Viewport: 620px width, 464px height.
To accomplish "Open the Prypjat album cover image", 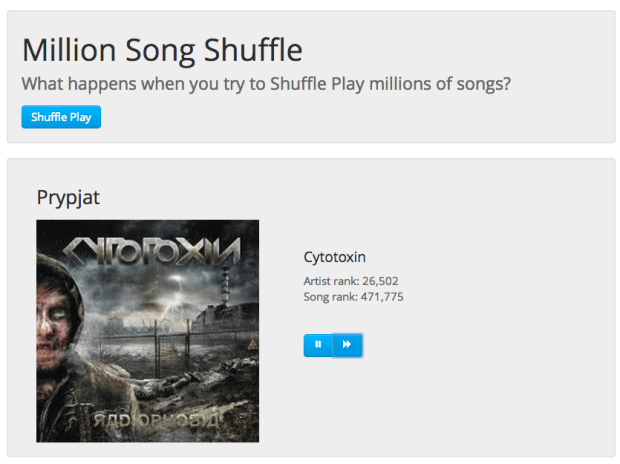I will (147, 331).
